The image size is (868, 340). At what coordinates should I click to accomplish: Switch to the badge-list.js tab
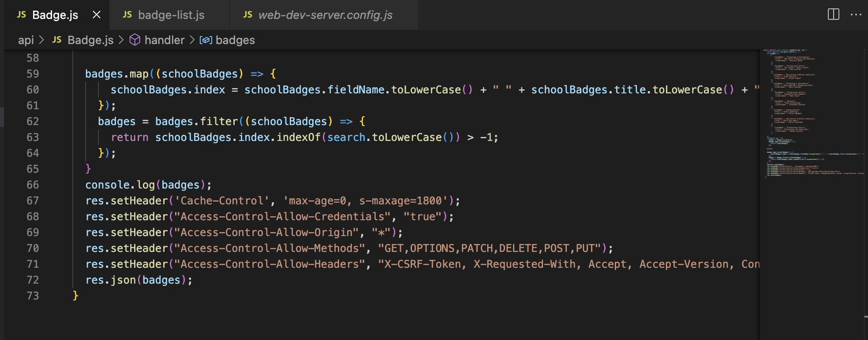[x=171, y=15]
